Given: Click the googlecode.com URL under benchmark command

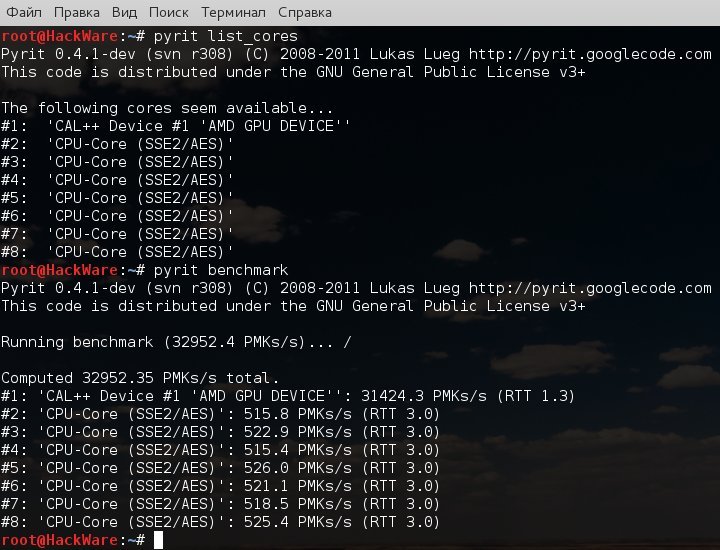Looking at the screenshot, I should coord(590,288).
